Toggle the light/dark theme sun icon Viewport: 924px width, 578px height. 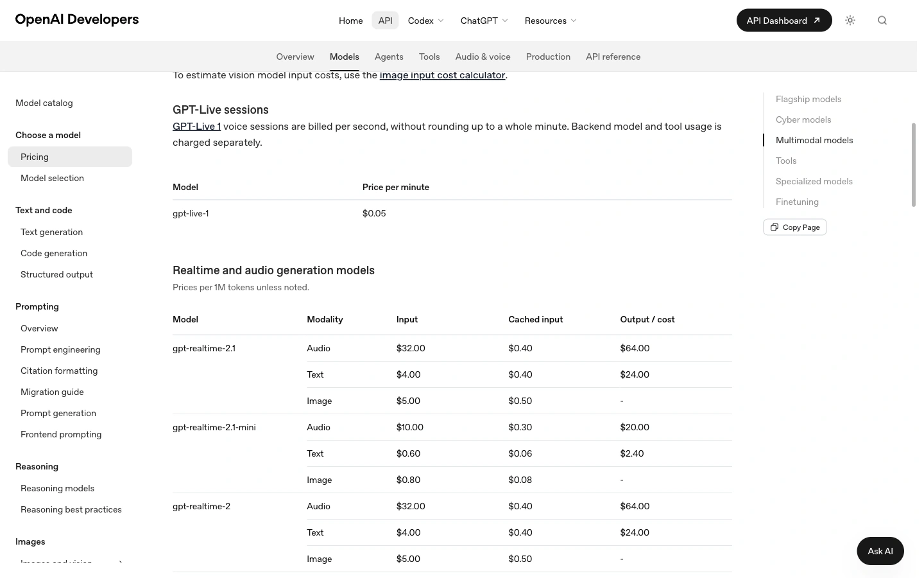point(850,21)
